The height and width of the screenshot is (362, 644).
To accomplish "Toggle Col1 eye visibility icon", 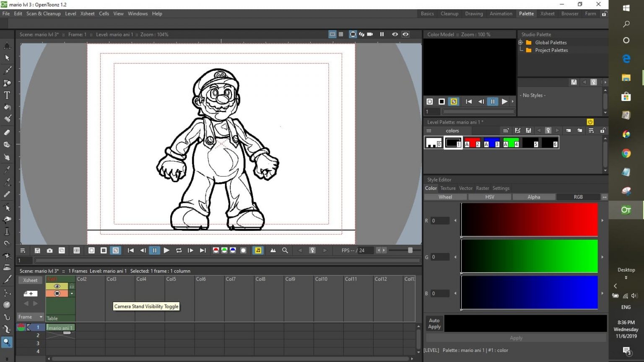I will point(57,286).
